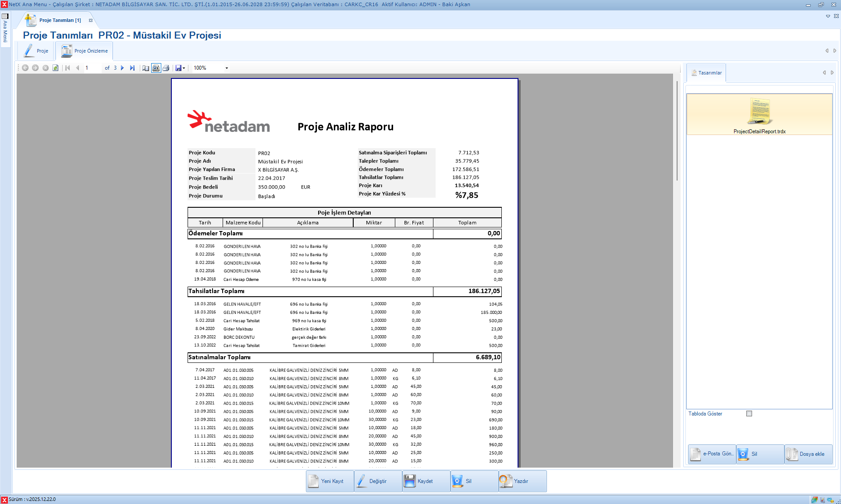Image resolution: width=841 pixels, height=504 pixels.
Task: Toggle the print preview layout icon
Action: click(x=156, y=68)
